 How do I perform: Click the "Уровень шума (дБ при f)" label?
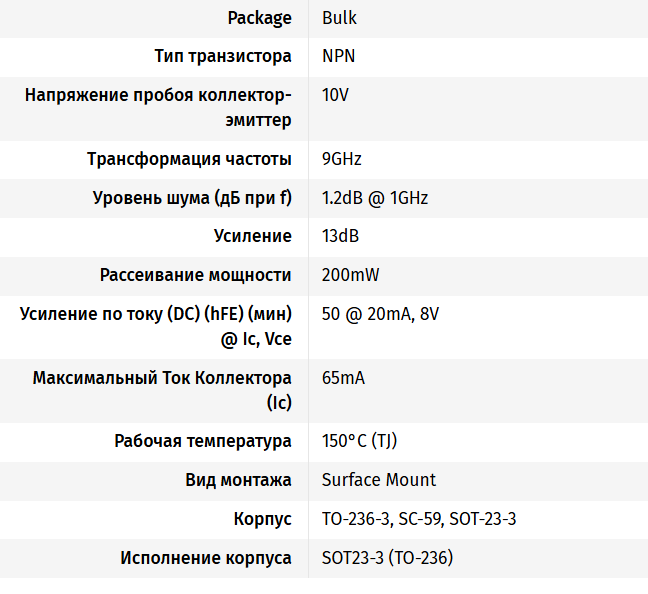click(x=192, y=198)
